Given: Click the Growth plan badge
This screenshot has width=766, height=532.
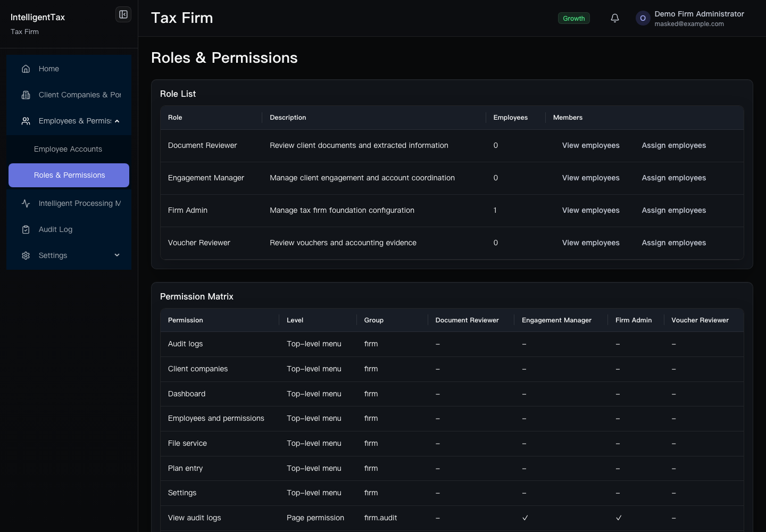Looking at the screenshot, I should click(x=574, y=18).
